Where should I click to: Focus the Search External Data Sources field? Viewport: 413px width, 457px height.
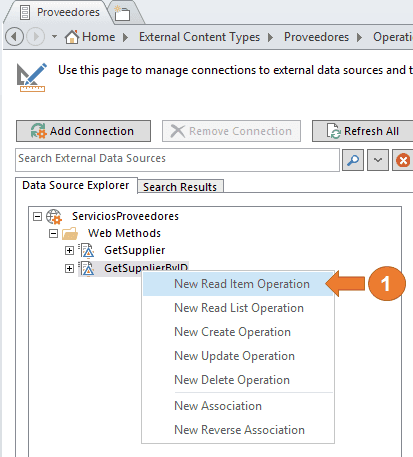(x=177, y=160)
